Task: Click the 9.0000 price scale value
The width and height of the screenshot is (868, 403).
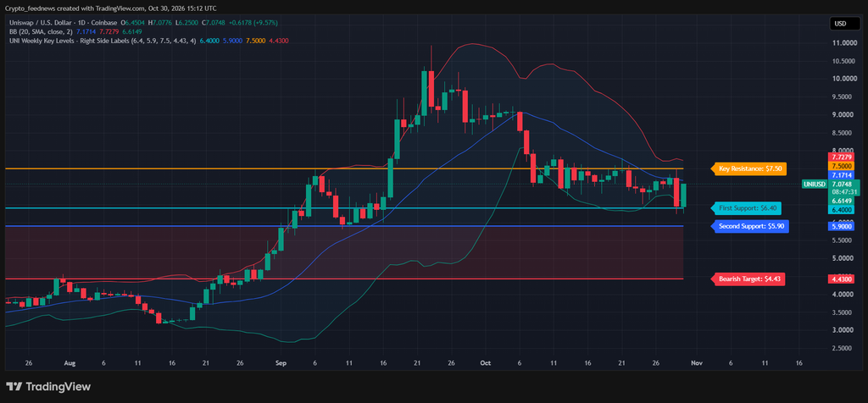Action: click(x=843, y=115)
